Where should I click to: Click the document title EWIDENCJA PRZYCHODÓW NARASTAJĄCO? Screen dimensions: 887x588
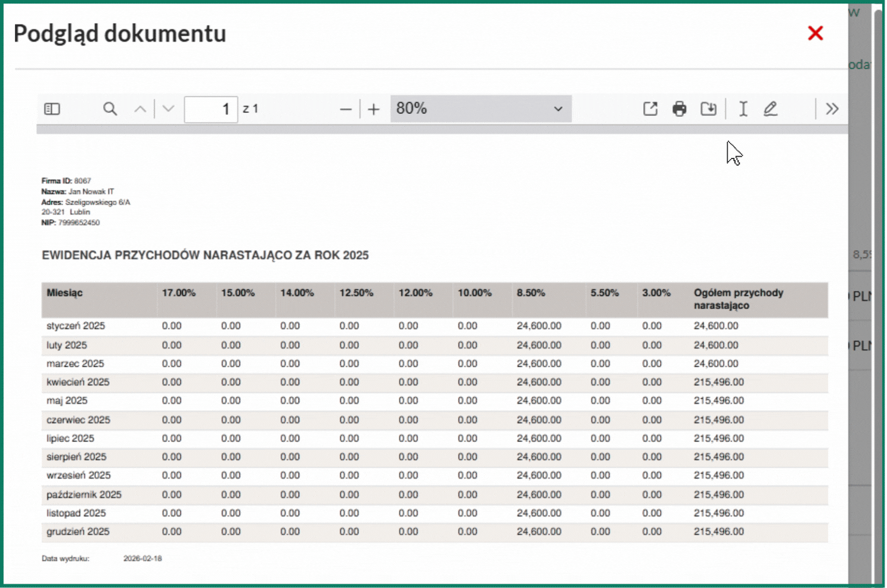pos(205,255)
